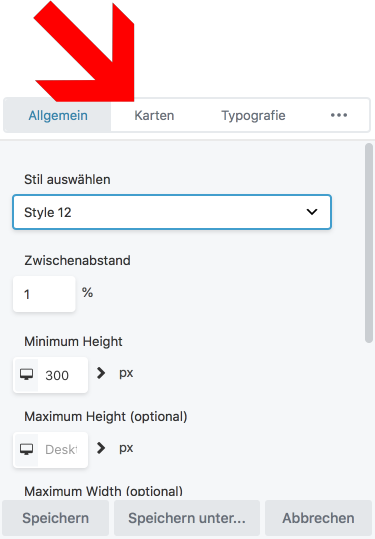This screenshot has height=539, width=375.
Task: Switch to the Typografie tab
Action: (253, 116)
